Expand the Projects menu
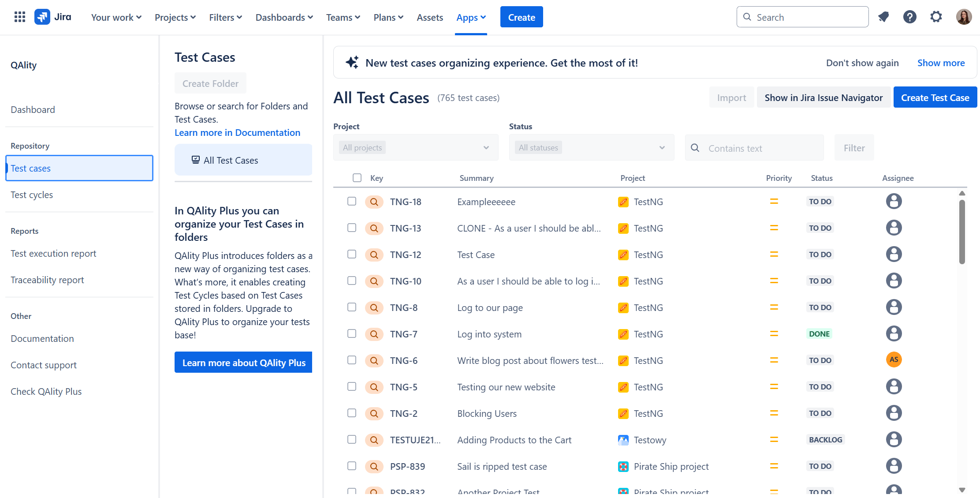This screenshot has height=498, width=980. click(175, 17)
